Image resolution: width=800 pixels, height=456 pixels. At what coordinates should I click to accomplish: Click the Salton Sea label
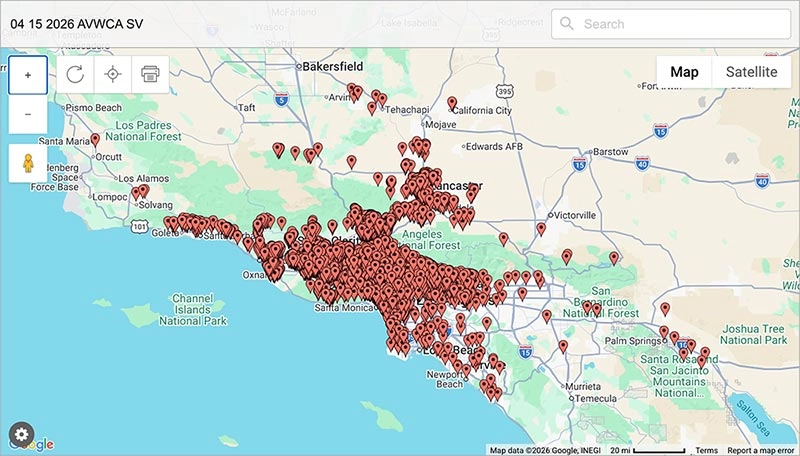[x=753, y=418]
